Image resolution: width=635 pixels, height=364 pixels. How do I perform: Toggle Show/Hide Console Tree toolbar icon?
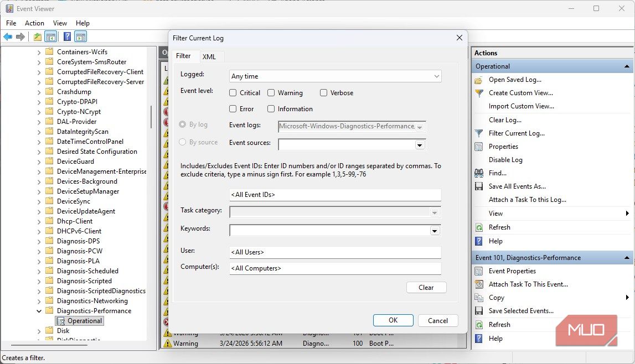tap(50, 37)
